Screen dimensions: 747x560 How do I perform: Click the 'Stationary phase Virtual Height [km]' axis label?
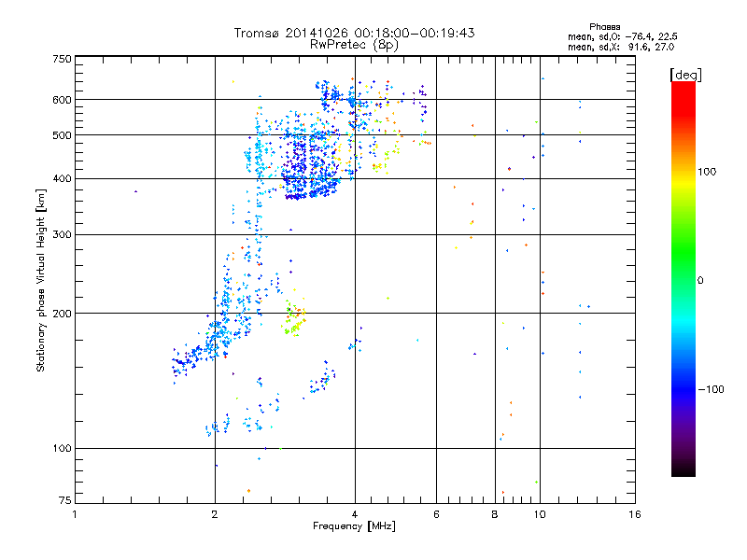[41, 280]
